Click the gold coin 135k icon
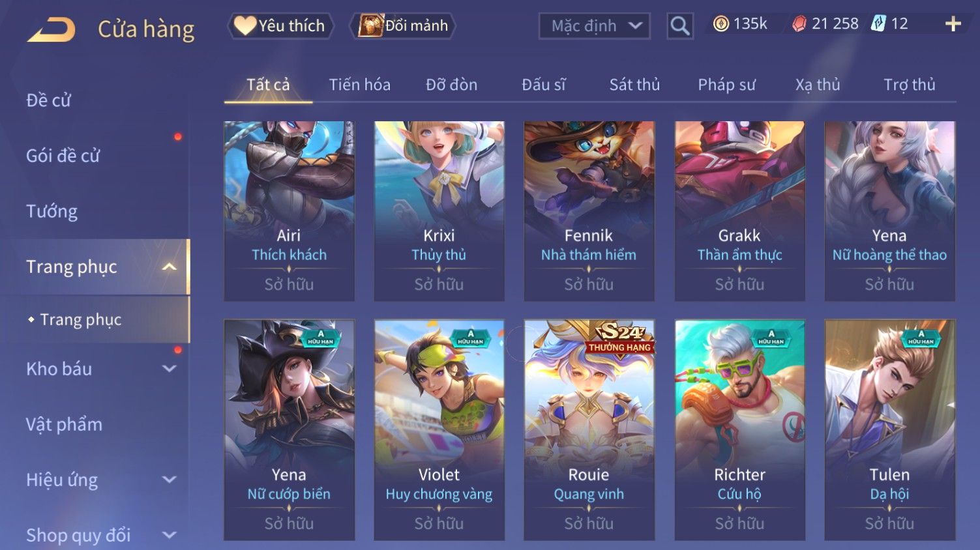 coord(720,24)
